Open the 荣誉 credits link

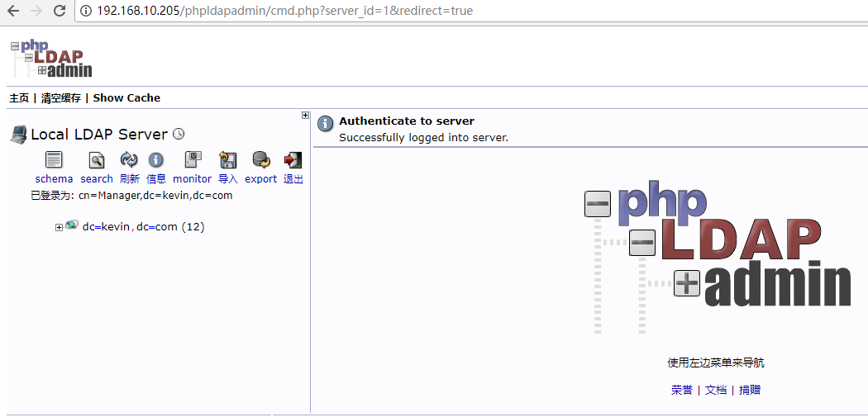pos(681,390)
